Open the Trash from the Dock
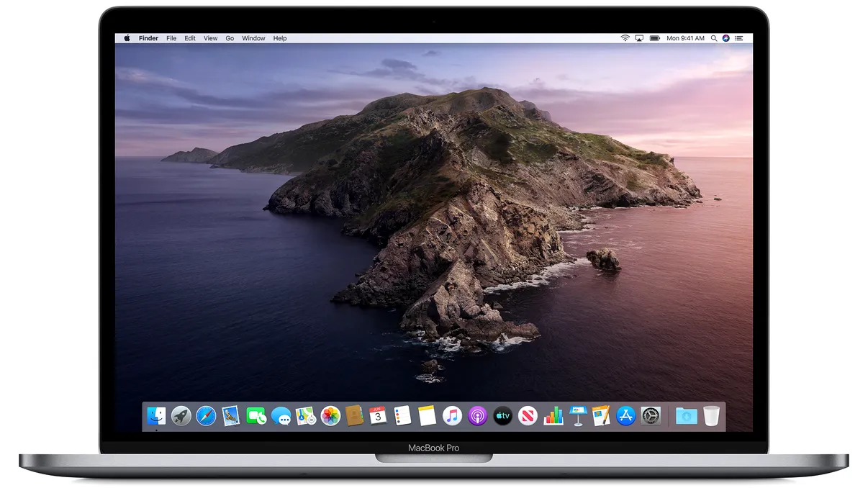 tap(712, 416)
